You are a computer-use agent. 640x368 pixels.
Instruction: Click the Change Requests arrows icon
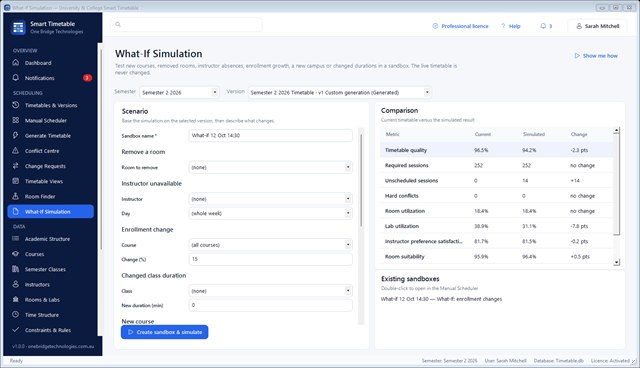pos(16,166)
